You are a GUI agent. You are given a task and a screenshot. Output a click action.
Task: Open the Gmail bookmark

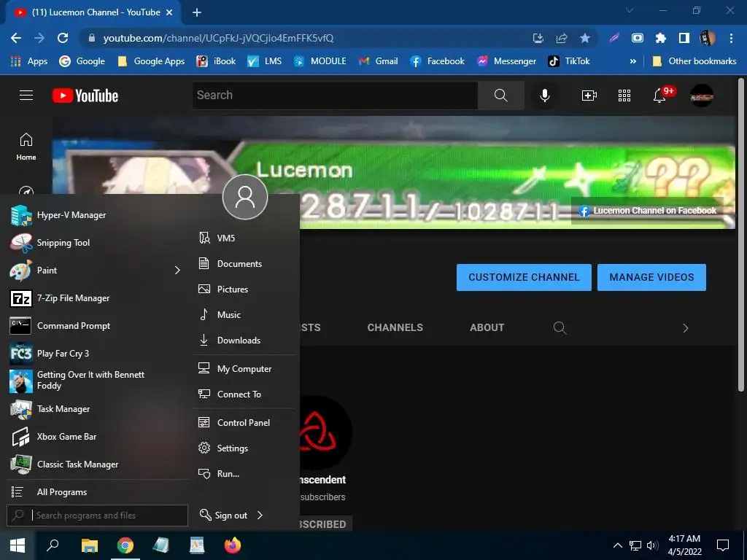tap(379, 61)
